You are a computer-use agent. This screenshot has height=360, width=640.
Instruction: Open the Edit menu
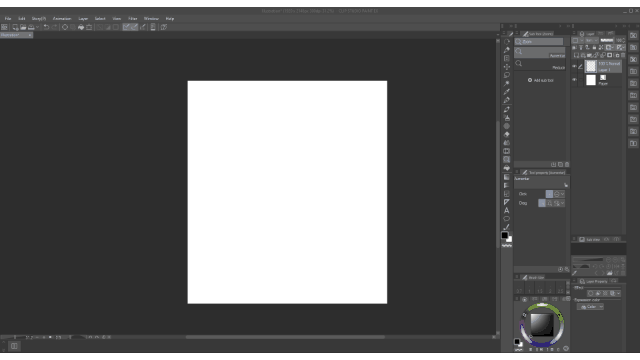[22, 19]
